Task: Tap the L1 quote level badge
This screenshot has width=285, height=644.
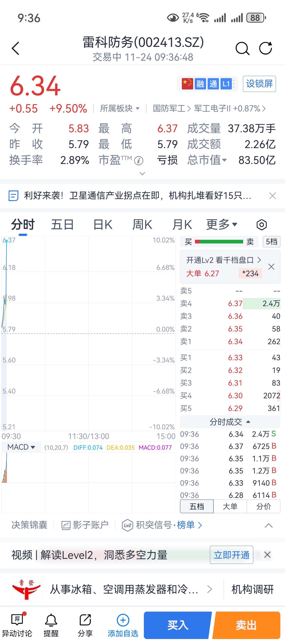Action: (x=226, y=84)
